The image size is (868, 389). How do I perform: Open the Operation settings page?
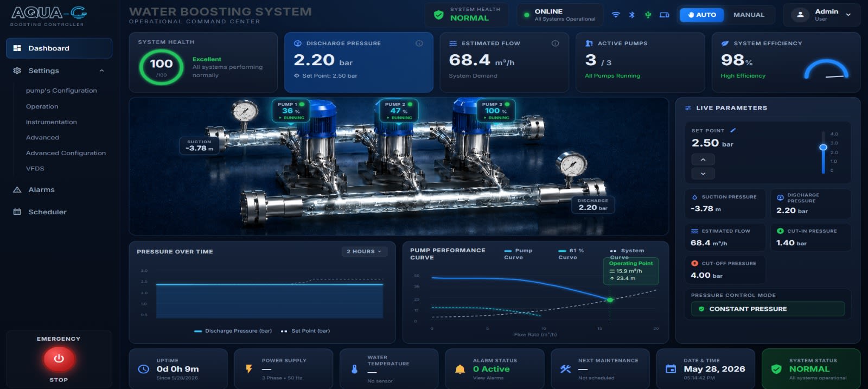point(42,106)
